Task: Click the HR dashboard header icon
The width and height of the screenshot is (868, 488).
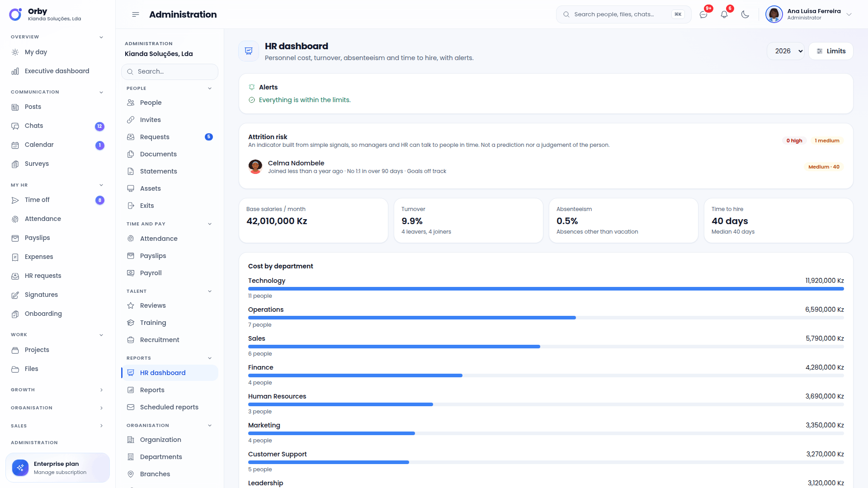Action: 249,51
